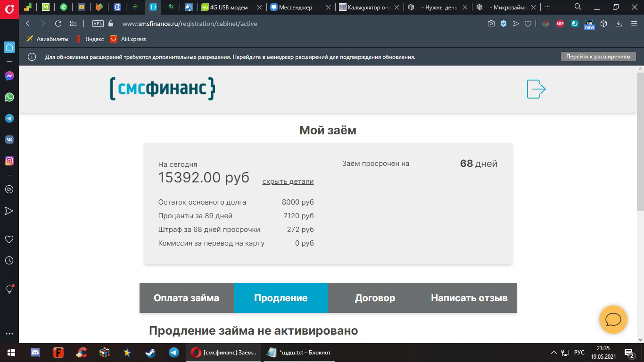This screenshot has width=644, height=362.
Task: Open AliExpress bookmark
Action: pyautogui.click(x=128, y=39)
